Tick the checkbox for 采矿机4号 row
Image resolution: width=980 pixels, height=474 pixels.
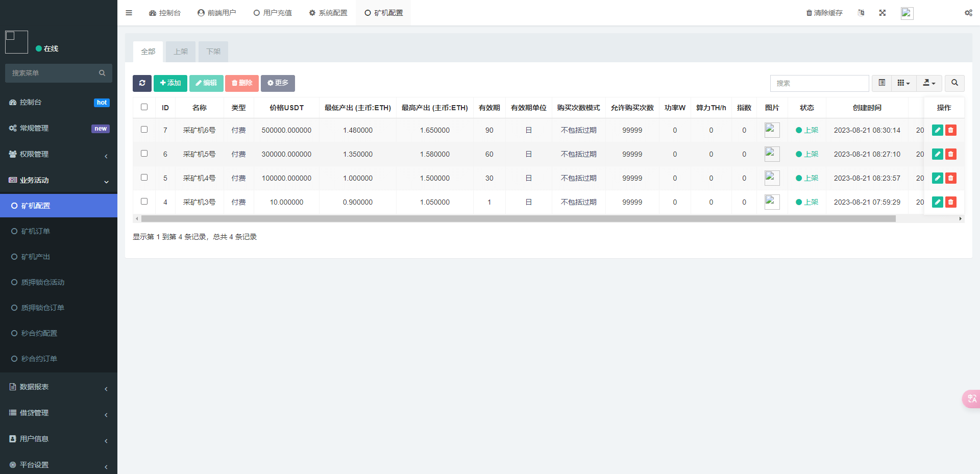(144, 178)
